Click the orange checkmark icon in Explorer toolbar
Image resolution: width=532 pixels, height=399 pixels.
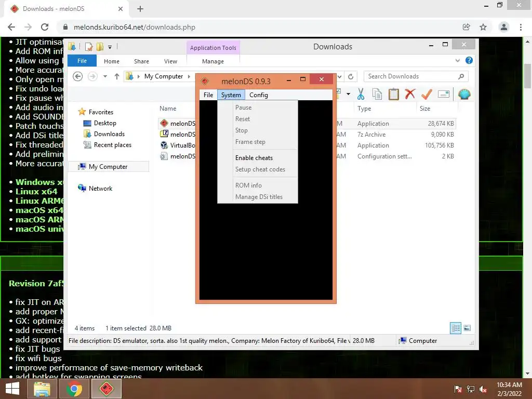427,94
